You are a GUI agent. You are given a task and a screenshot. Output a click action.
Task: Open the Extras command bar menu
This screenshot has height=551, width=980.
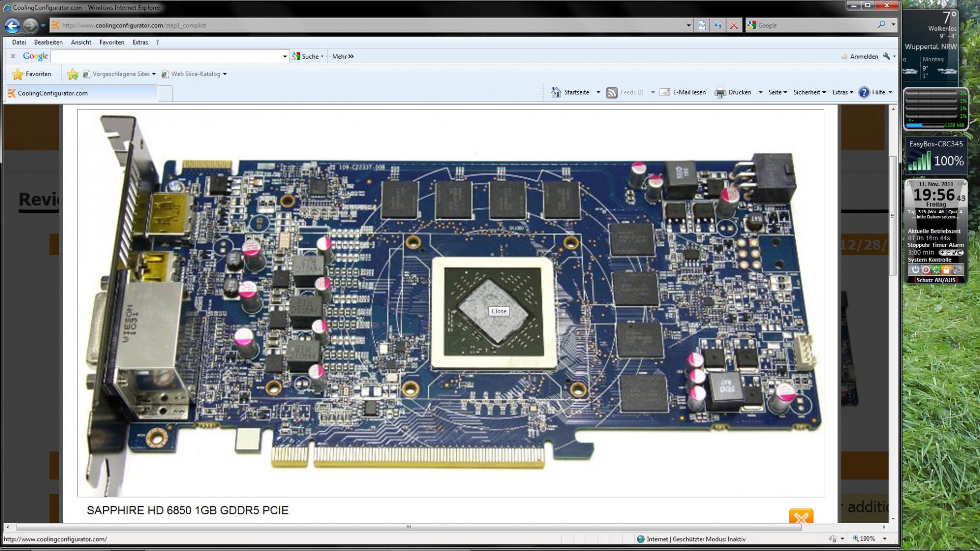(x=842, y=92)
